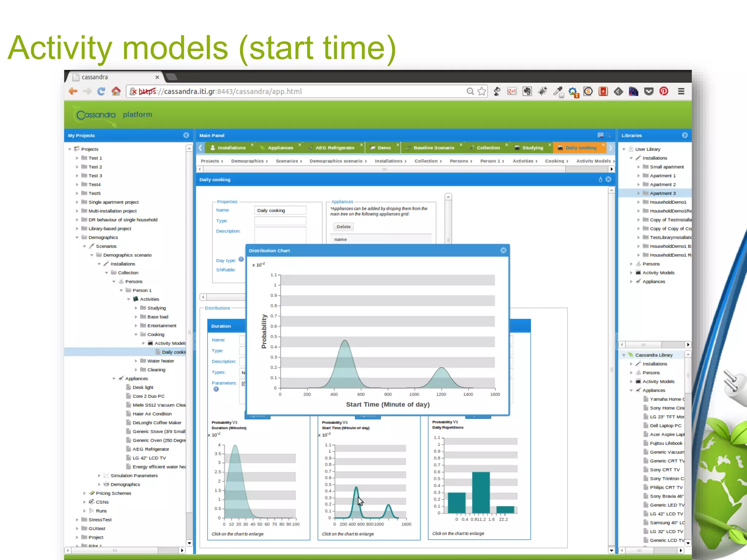Switch to the AEG Refrigerator tab

coord(334,148)
